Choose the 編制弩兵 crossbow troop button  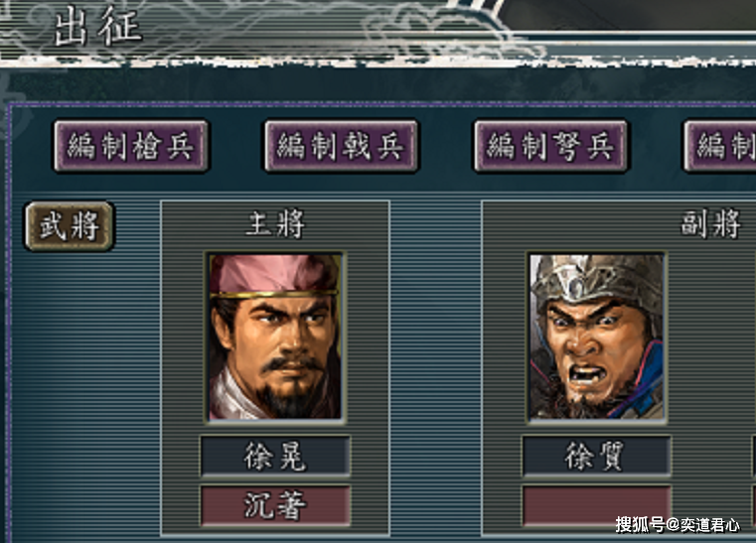[551, 147]
